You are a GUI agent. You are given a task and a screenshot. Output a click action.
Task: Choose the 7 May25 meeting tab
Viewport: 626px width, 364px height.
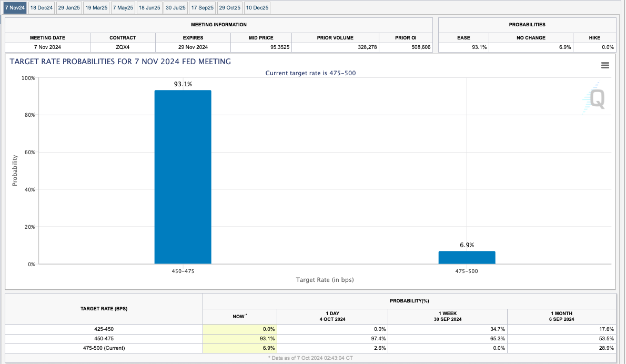123,8
